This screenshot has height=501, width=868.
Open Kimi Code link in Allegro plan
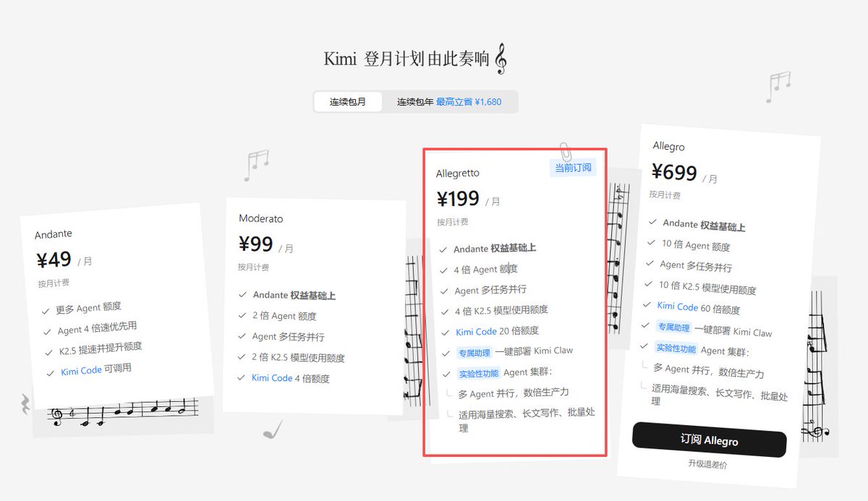[x=678, y=307]
